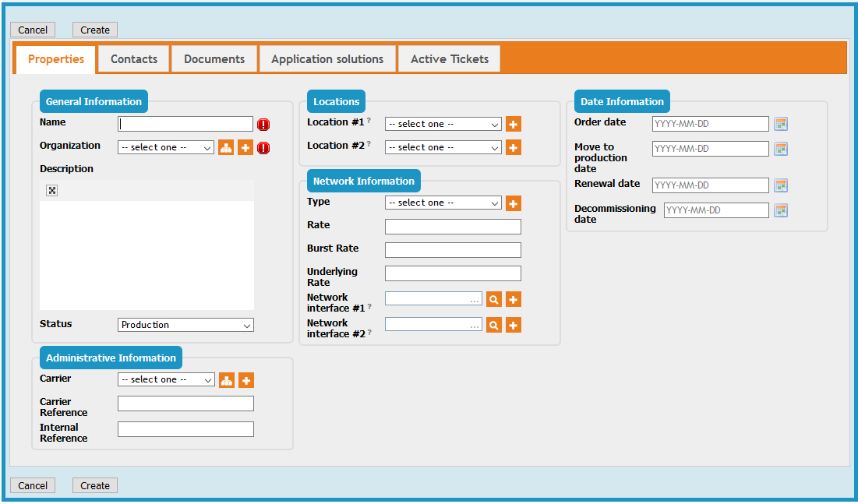
Task: Open the network Type dropdown
Action: click(x=443, y=203)
